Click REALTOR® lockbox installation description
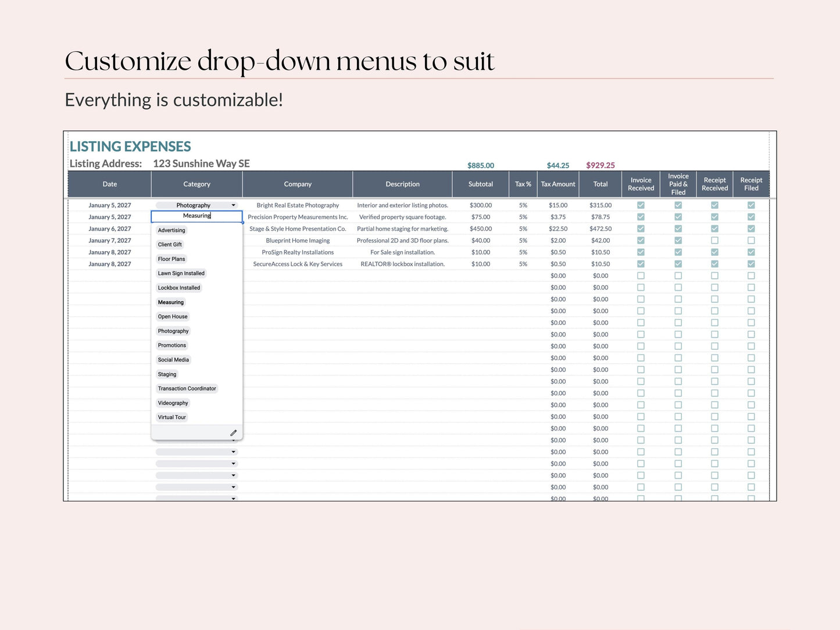 point(402,264)
